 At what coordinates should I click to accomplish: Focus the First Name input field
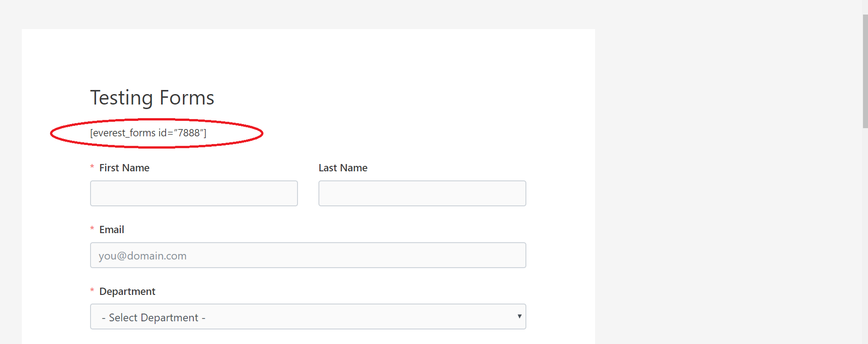[194, 193]
